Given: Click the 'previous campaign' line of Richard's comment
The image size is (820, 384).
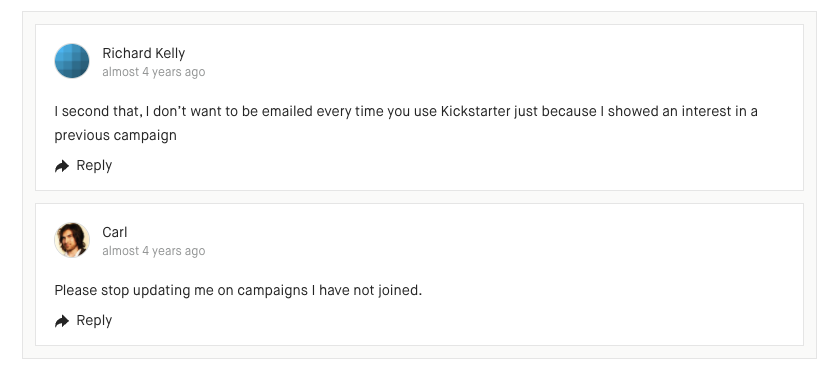Looking at the screenshot, I should click(x=116, y=135).
